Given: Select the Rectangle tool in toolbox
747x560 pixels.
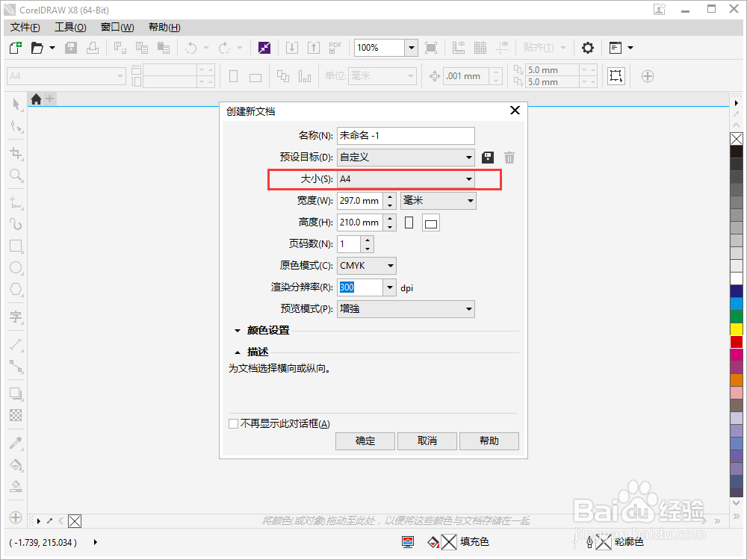Looking at the screenshot, I should (x=16, y=246).
